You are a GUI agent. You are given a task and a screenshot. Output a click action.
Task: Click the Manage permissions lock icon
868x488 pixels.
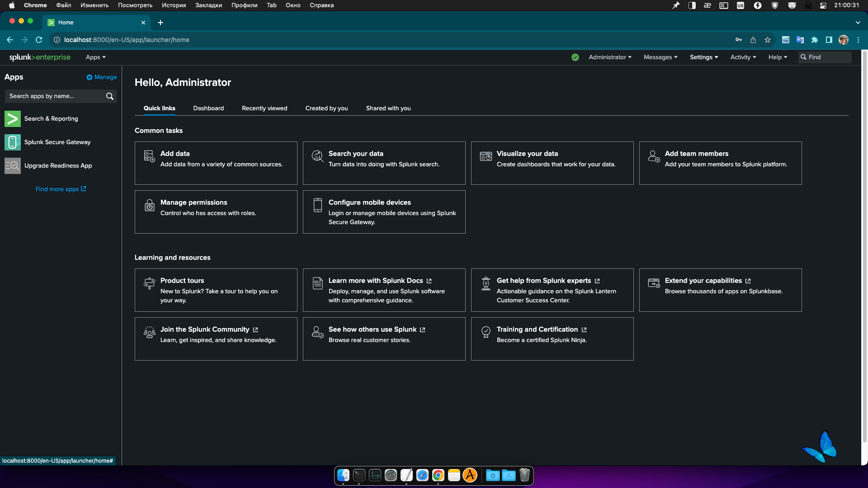click(149, 205)
